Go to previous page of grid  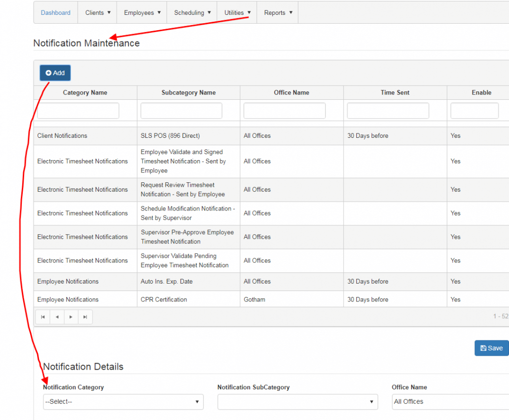[x=57, y=317]
